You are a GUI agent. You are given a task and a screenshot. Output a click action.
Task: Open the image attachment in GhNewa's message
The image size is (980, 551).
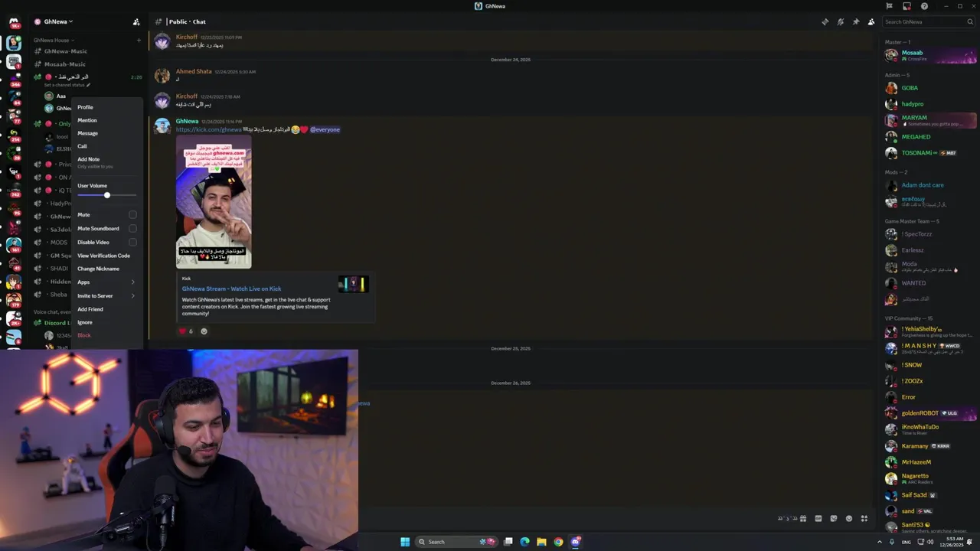214,202
